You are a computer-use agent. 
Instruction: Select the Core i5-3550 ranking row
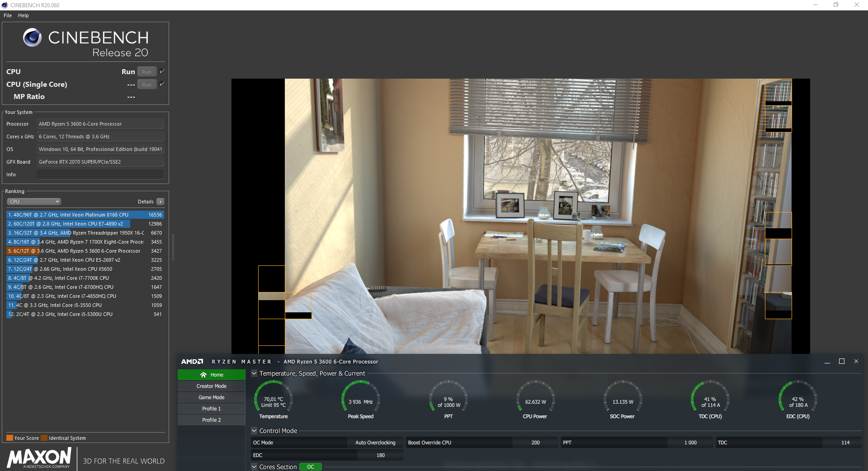85,305
